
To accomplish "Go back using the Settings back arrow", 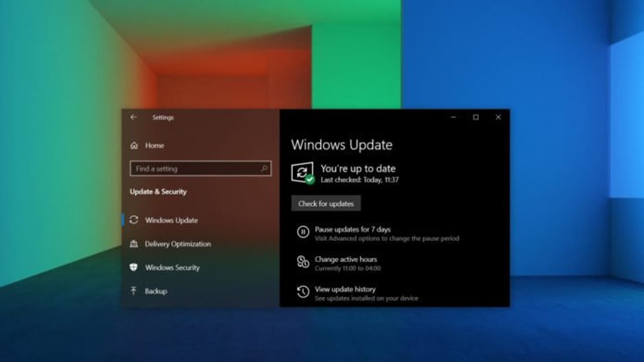I will coord(134,117).
